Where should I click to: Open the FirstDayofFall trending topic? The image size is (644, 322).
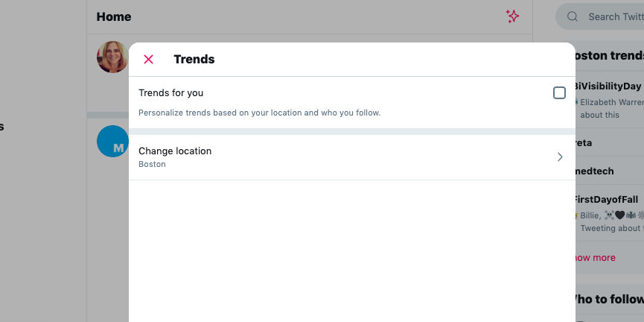coord(608,200)
